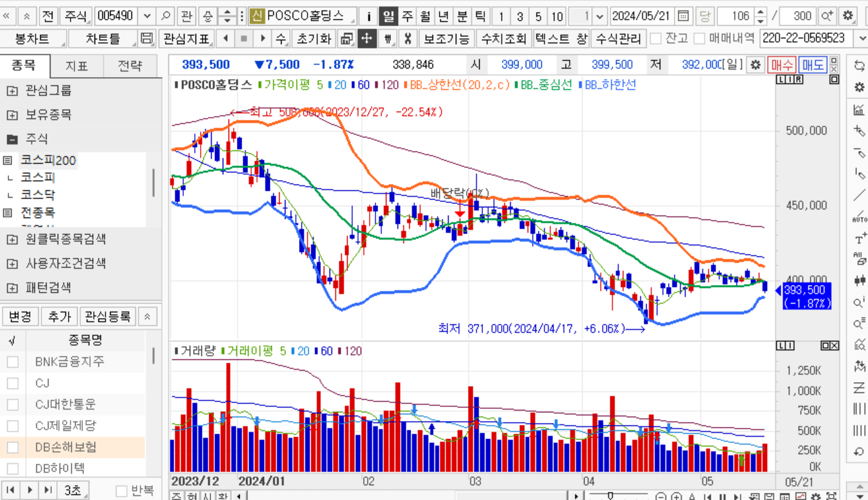Select the diagonal trendline drawing tool
This screenshot has height=500, width=868.
[x=860, y=196]
